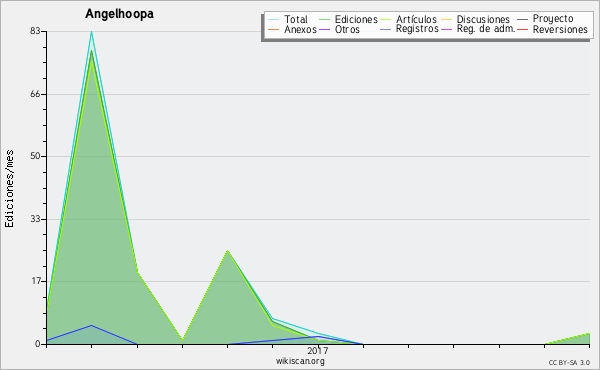Click the red Reversiones line swatch
Screen dimensions: 600x370
(522, 29)
